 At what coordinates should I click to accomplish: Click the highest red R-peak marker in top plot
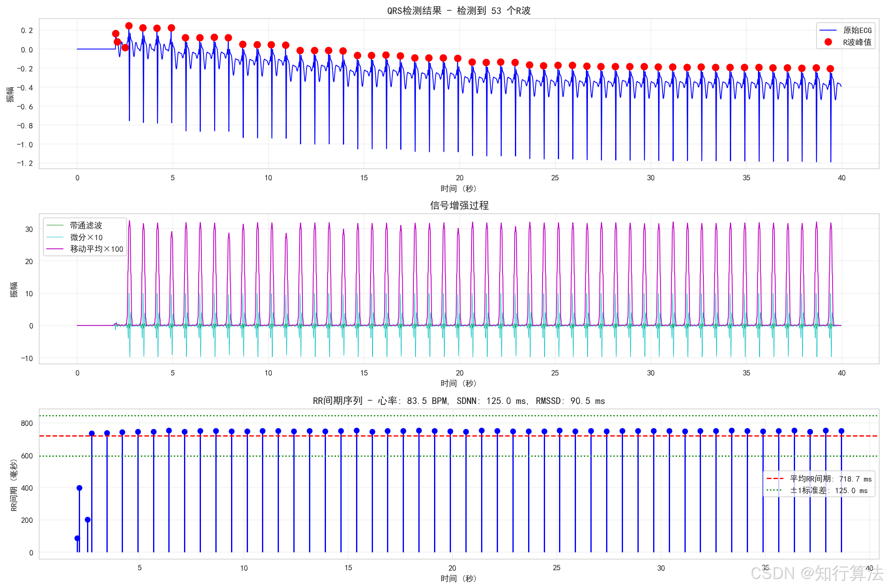[x=129, y=26]
